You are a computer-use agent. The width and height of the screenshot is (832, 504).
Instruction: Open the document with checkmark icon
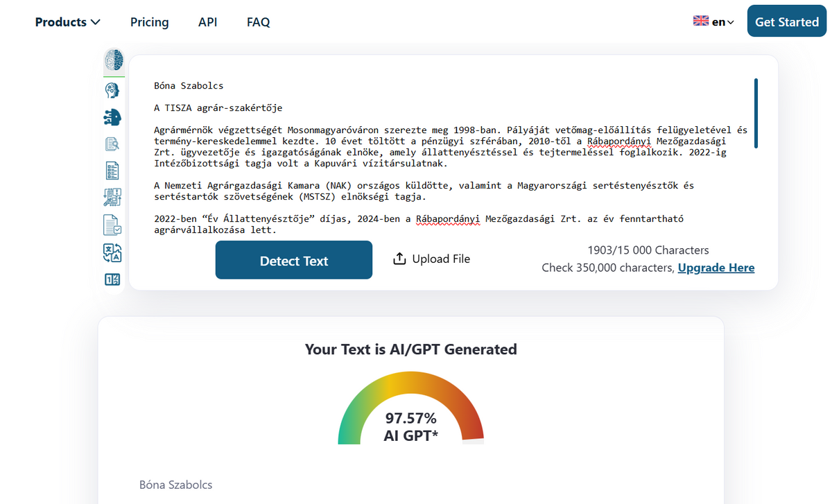coord(112,225)
